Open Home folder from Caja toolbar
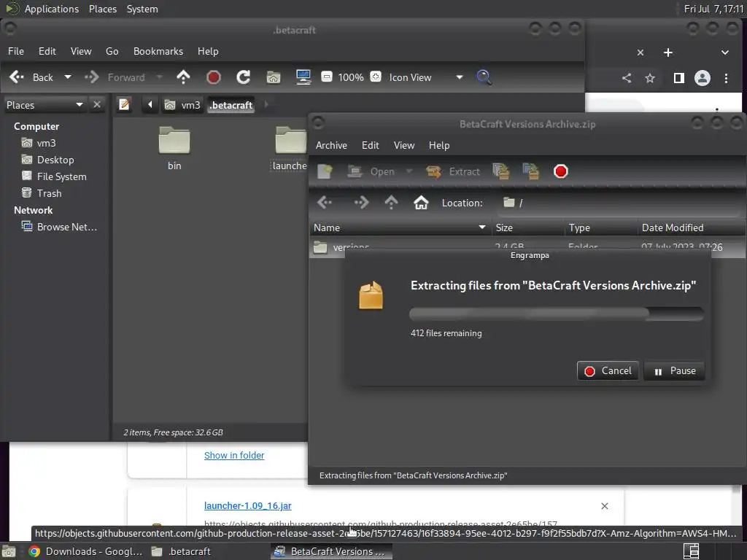The height and width of the screenshot is (560, 747). click(274, 77)
